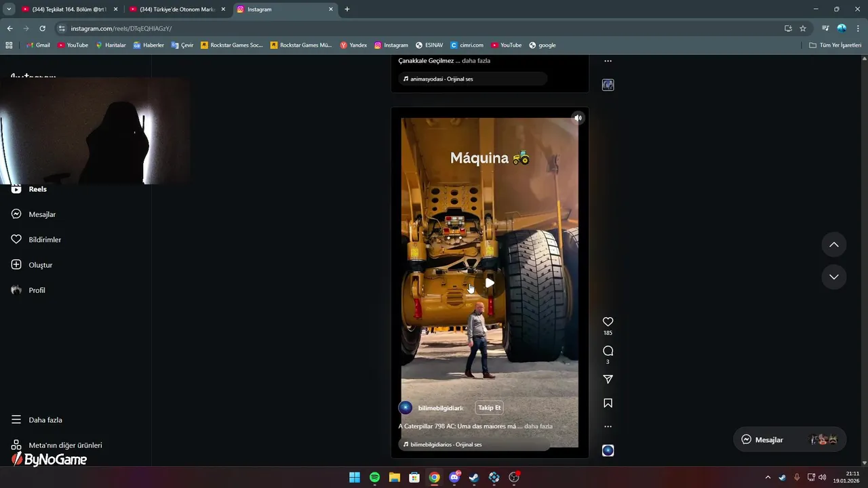Click bilimebilgidiarios profile avatar on reel

[406, 408]
